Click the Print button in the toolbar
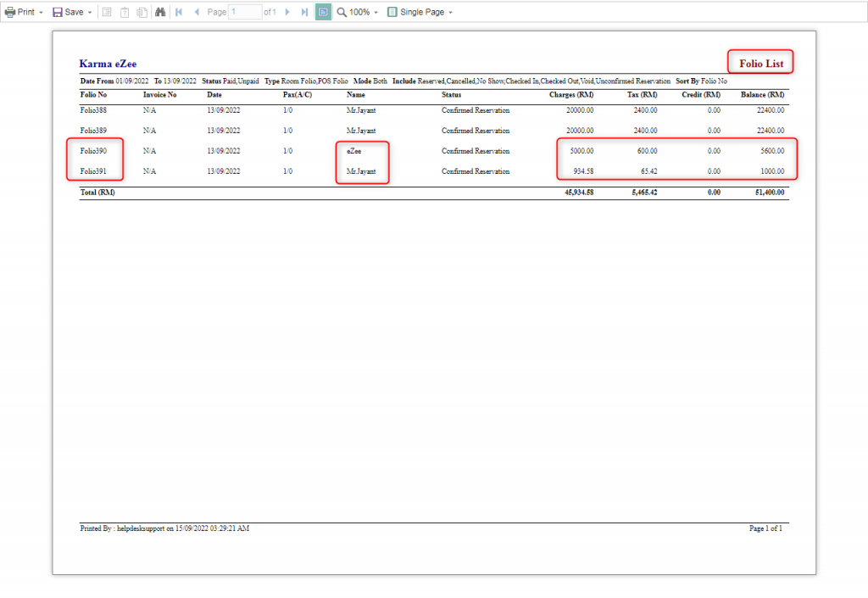 tap(19, 12)
